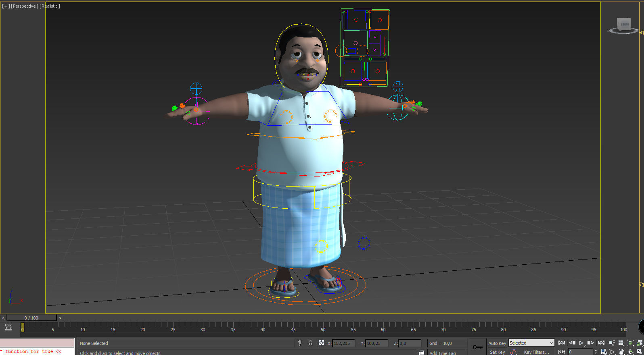Click the Go to Start playback button
The width and height of the screenshot is (644, 355).
(561, 343)
